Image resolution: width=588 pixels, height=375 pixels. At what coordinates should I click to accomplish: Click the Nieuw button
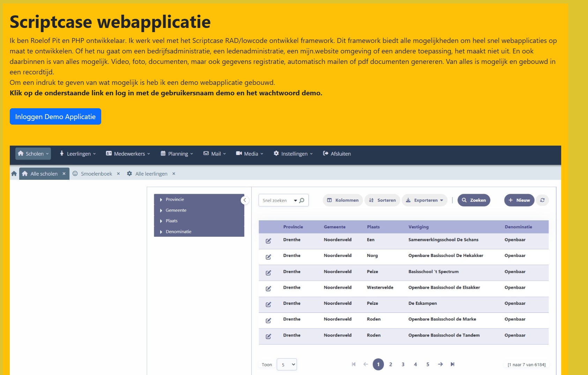[x=519, y=200]
